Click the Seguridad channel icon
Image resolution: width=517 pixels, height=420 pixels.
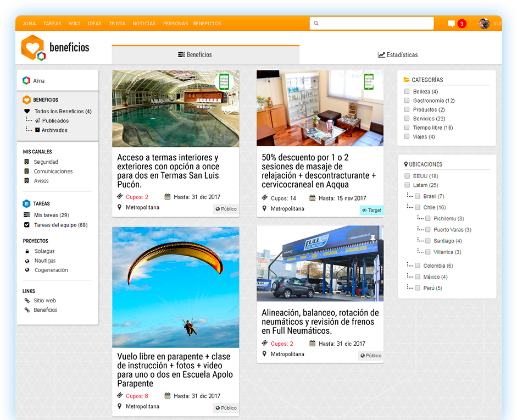point(27,162)
